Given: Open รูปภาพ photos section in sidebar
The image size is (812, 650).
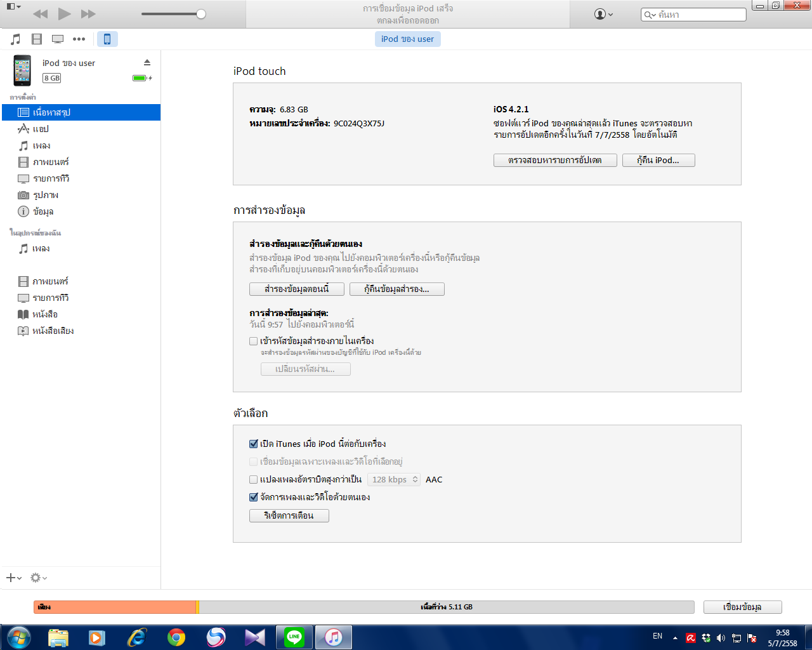Looking at the screenshot, I should 81,195.
